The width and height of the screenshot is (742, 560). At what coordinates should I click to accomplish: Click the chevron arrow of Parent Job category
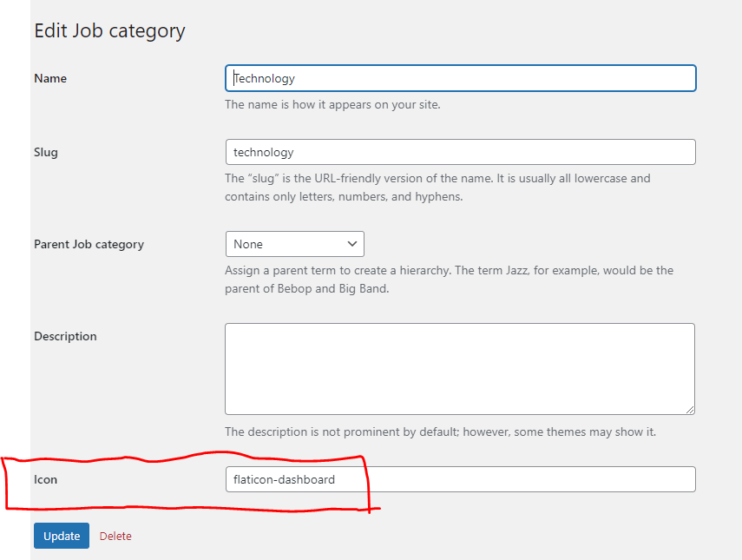coord(351,244)
